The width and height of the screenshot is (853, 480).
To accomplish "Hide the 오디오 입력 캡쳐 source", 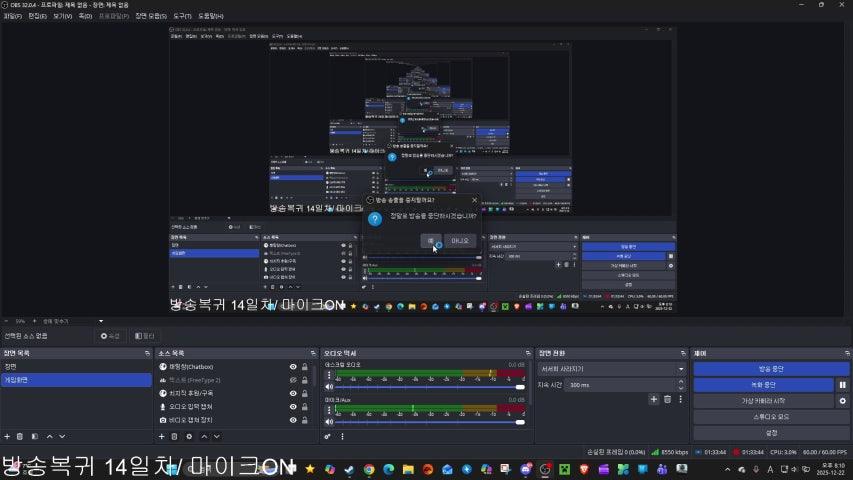I will [293, 407].
